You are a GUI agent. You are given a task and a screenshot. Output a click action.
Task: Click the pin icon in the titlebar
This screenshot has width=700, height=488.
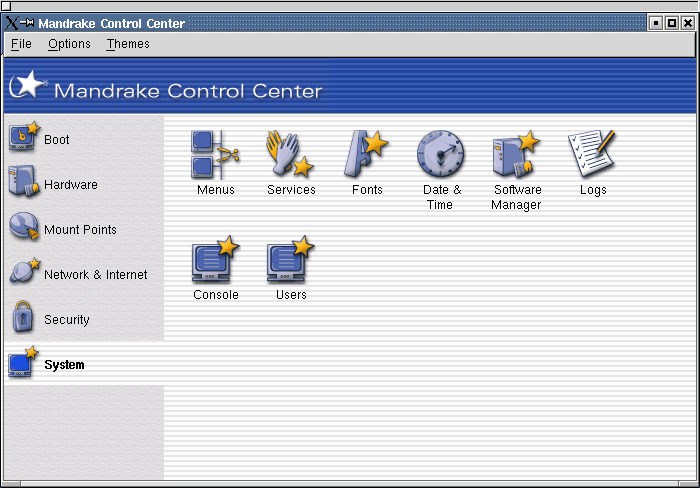(27, 22)
